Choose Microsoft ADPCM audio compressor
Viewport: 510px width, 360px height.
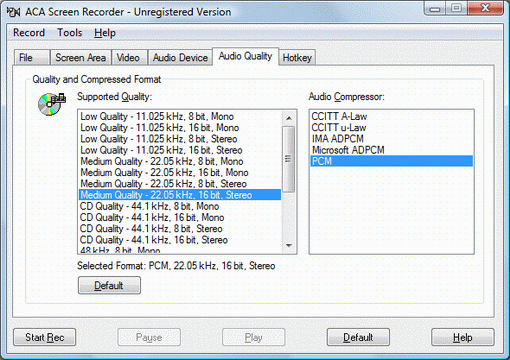click(392, 150)
